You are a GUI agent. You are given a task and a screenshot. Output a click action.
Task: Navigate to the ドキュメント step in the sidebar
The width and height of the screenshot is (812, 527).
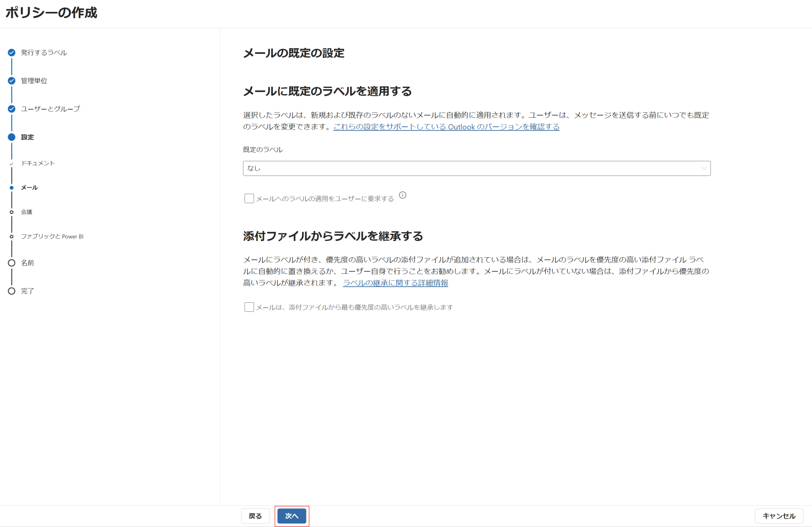[x=38, y=163]
